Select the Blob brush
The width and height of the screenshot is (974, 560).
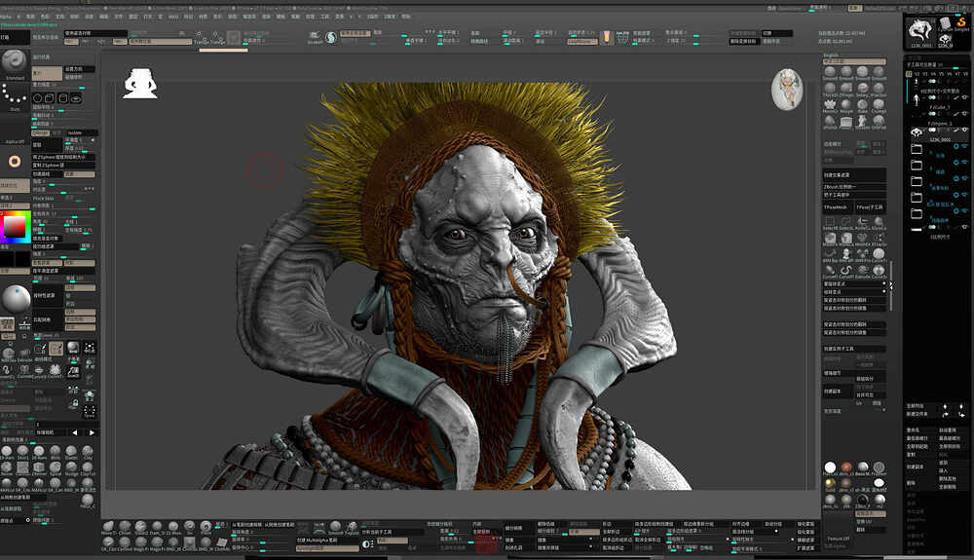click(x=55, y=451)
